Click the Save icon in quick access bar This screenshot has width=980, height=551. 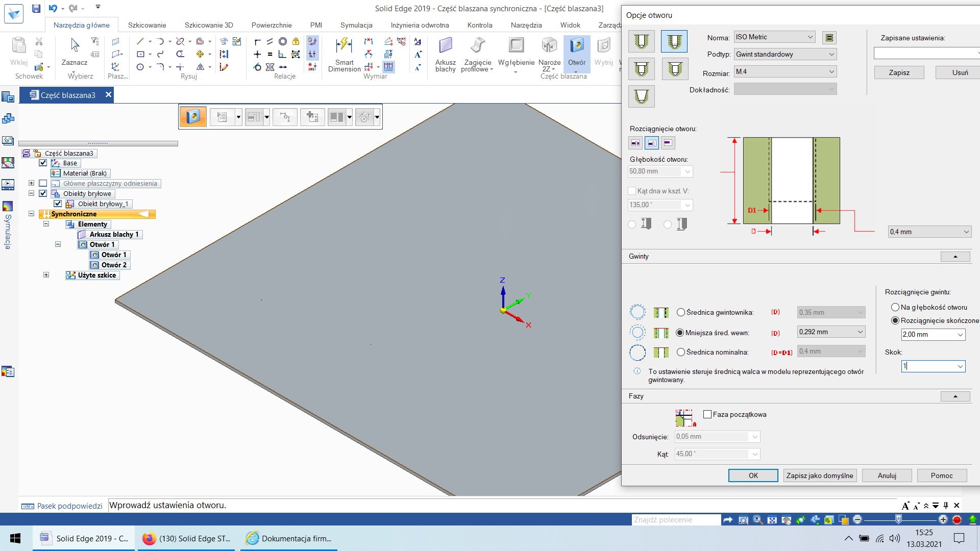click(36, 8)
